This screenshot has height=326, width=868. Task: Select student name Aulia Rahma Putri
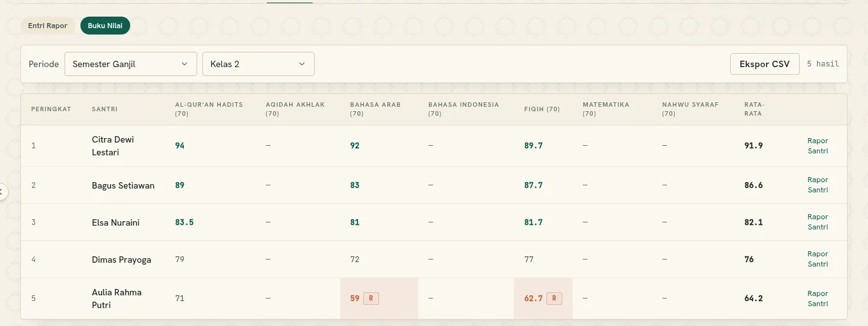pos(117,299)
